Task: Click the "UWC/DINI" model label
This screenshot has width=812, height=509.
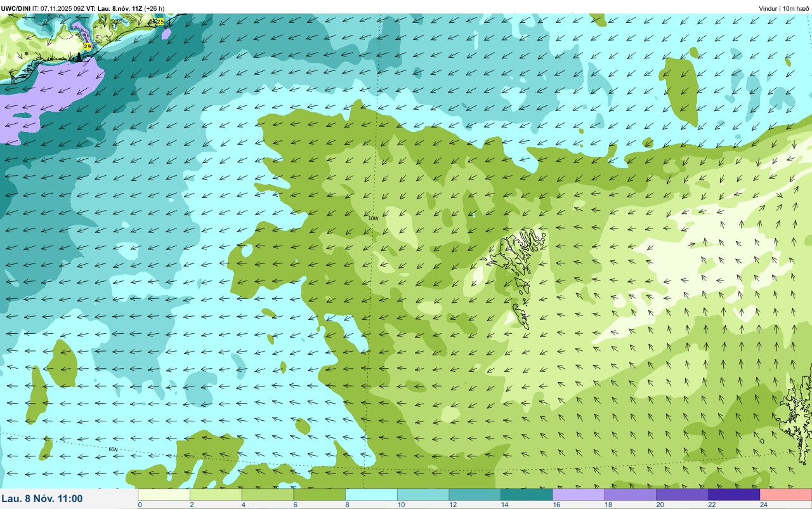Action: coord(15,8)
